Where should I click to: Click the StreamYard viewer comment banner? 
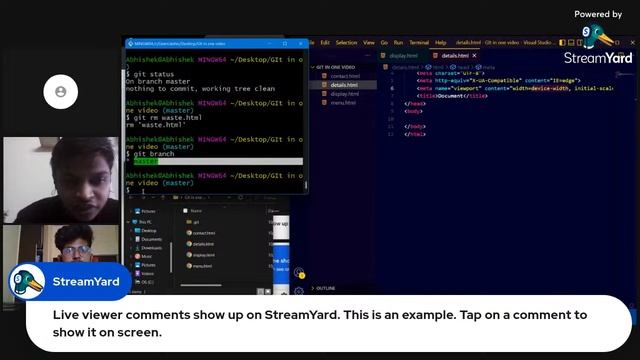329,323
